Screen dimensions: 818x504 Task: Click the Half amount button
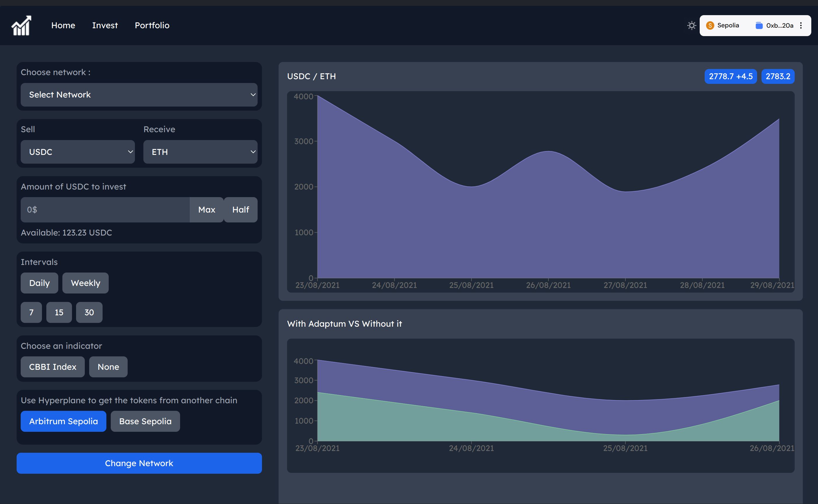coord(240,210)
